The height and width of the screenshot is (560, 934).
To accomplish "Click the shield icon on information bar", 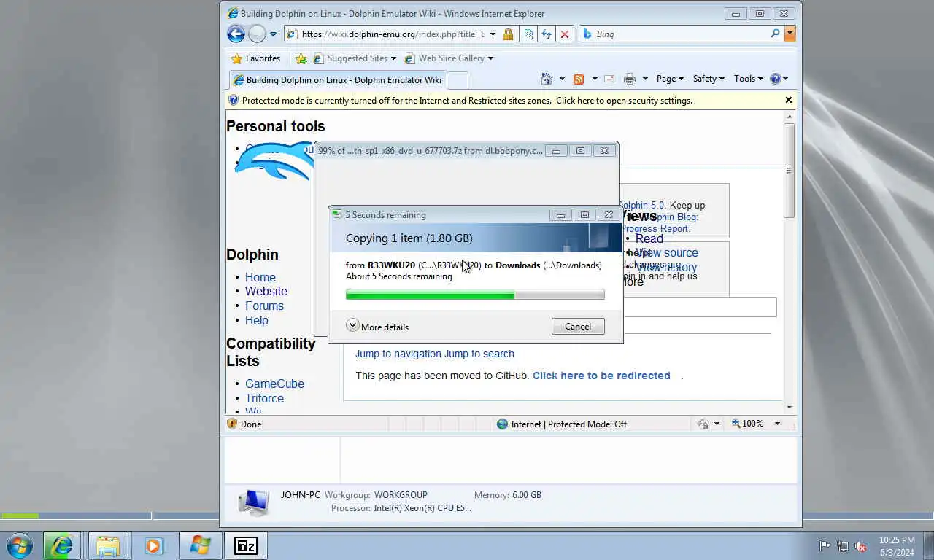I will [233, 101].
